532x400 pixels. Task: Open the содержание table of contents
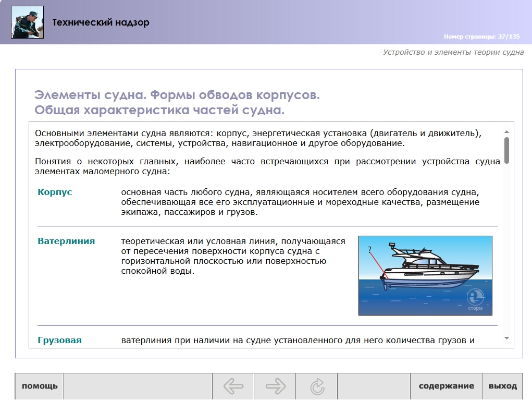pos(446,386)
